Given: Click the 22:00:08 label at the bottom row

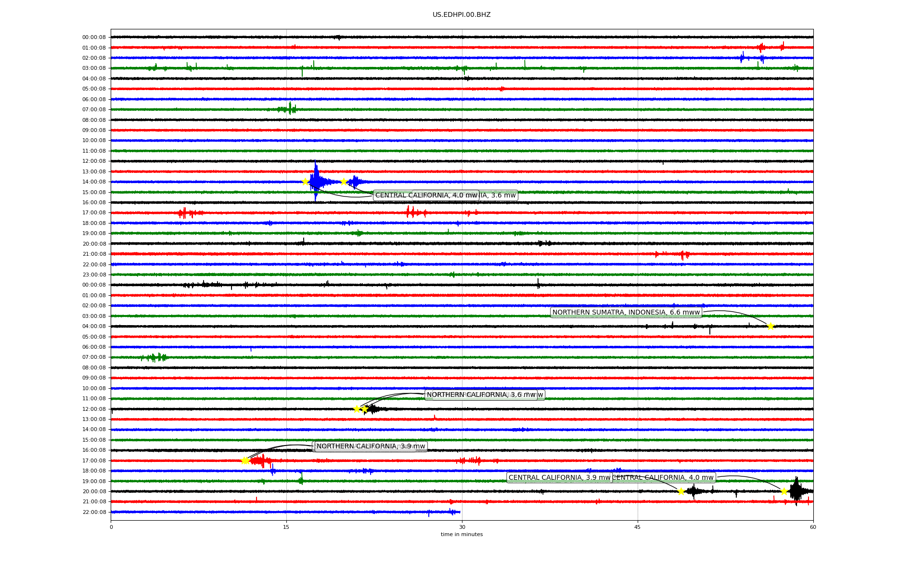Looking at the screenshot, I should tap(94, 512).
